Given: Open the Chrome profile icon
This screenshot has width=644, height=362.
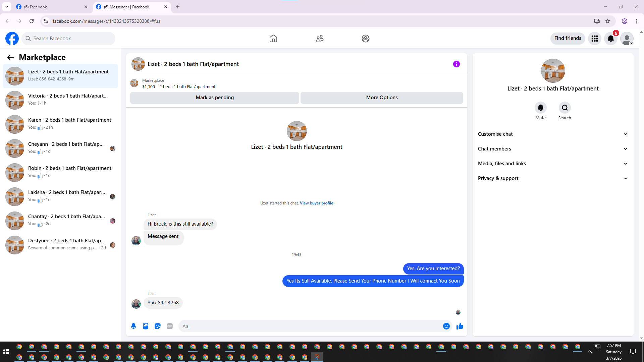Looking at the screenshot, I should pyautogui.click(x=625, y=21).
